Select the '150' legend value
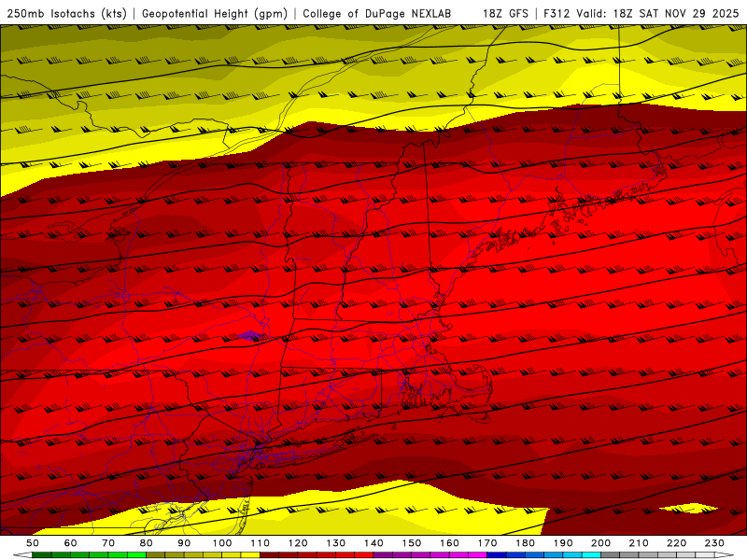Image resolution: width=747 pixels, height=560 pixels. click(412, 543)
